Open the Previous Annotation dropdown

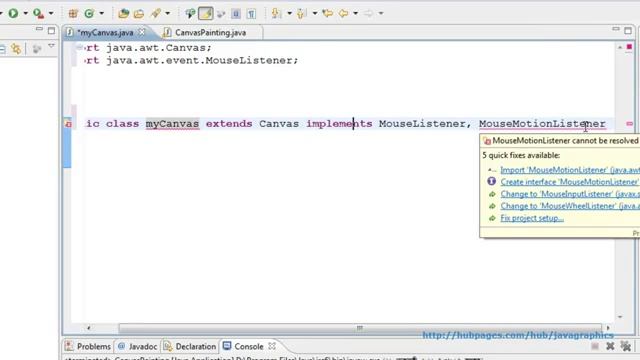tap(315, 13)
